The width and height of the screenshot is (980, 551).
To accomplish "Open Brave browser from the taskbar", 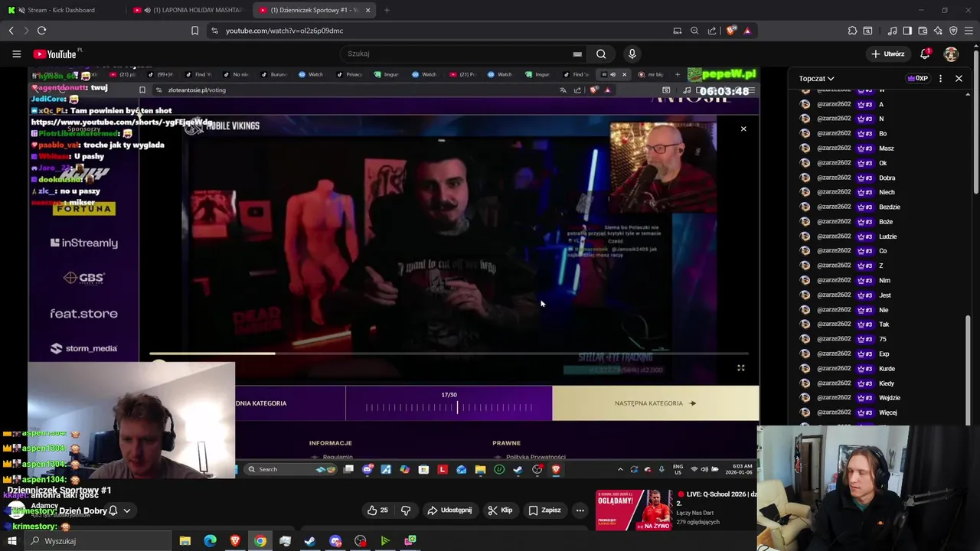I will coord(235,541).
